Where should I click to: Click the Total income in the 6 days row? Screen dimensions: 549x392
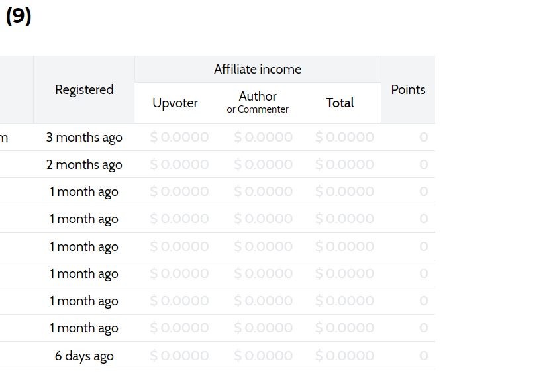tap(344, 356)
